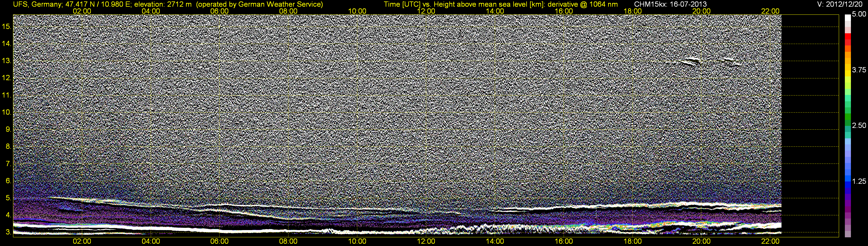Viewport: 868px width, 246px height.
Task: Click the '12.' height axis label
Action: (x=7, y=78)
